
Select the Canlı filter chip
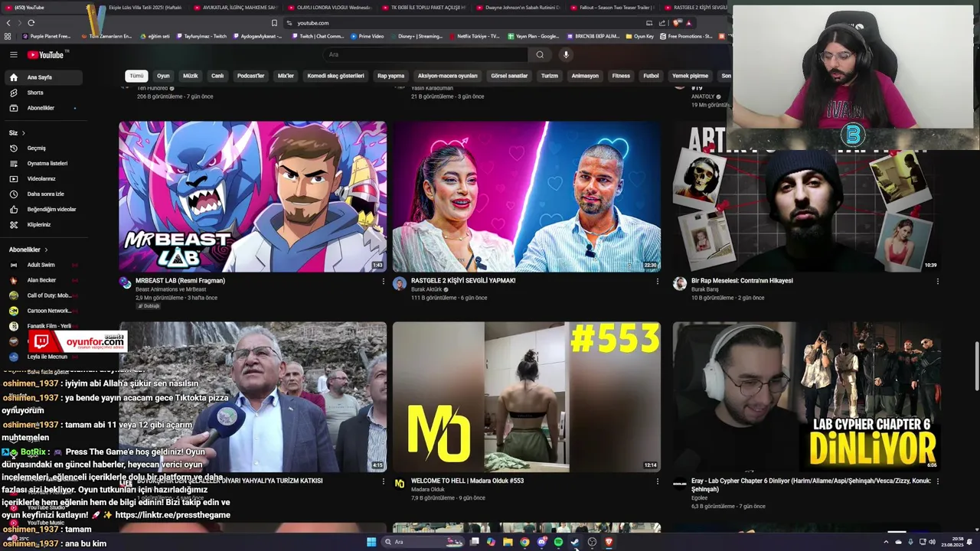pos(217,76)
